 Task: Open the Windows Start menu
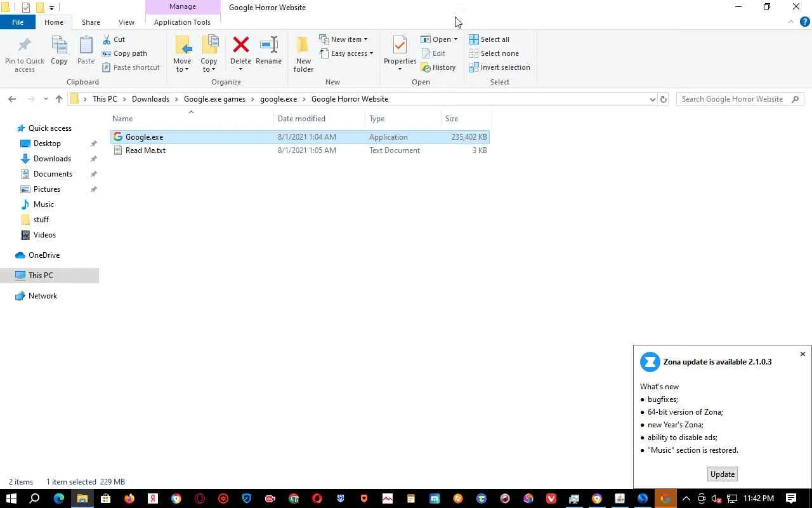click(11, 498)
